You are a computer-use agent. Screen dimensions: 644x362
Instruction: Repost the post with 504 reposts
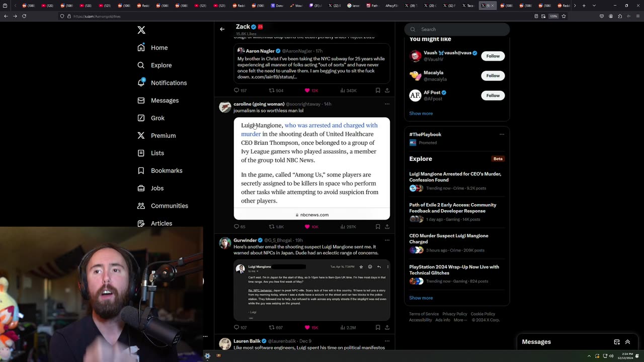[276, 90]
